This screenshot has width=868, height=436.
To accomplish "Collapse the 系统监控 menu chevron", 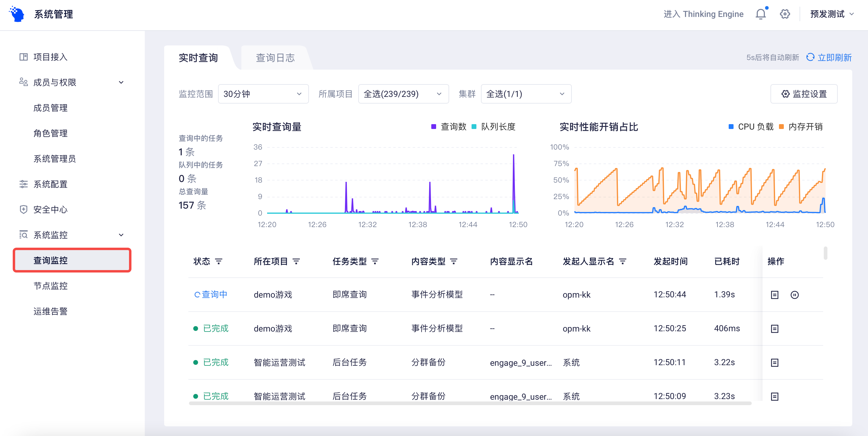I will [x=121, y=235].
